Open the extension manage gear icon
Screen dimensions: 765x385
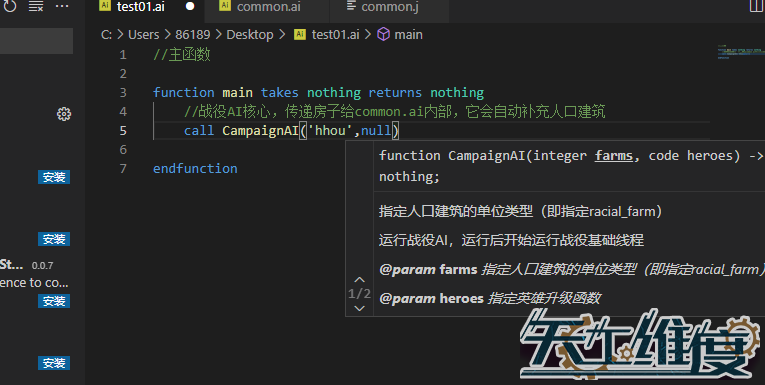pos(63,114)
